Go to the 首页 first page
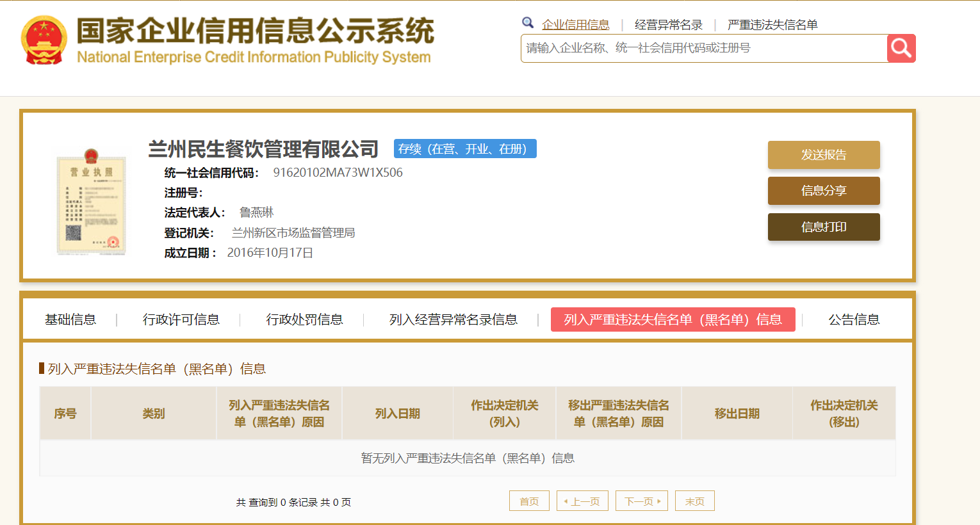The image size is (980, 525). pos(529,501)
